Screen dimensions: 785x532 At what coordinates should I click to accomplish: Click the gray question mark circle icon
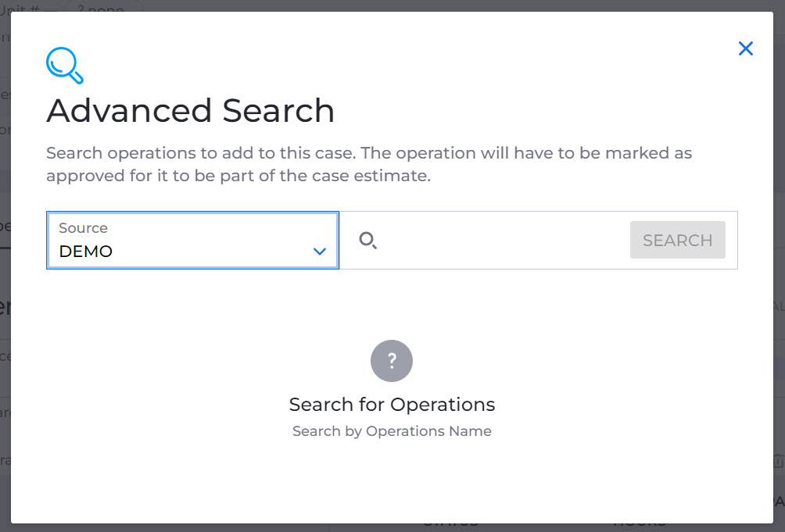[x=392, y=360]
